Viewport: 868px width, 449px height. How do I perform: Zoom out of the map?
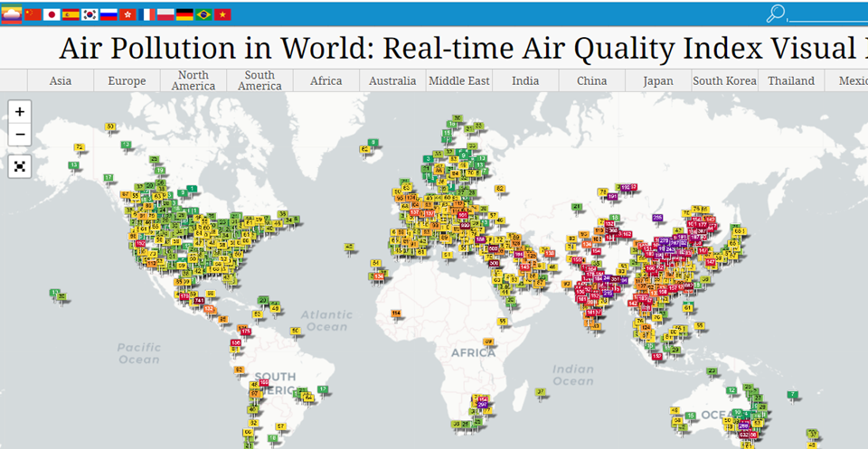coord(20,136)
